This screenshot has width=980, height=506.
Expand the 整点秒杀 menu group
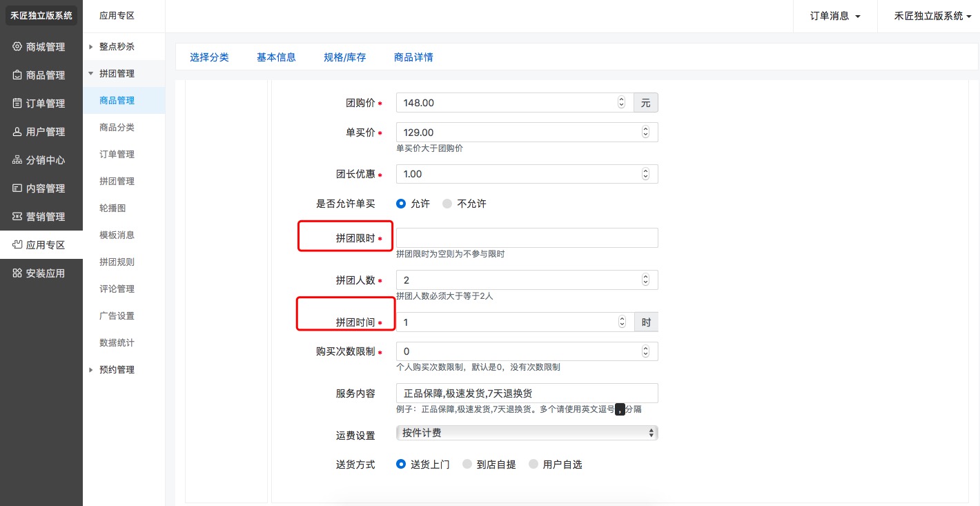coord(116,46)
